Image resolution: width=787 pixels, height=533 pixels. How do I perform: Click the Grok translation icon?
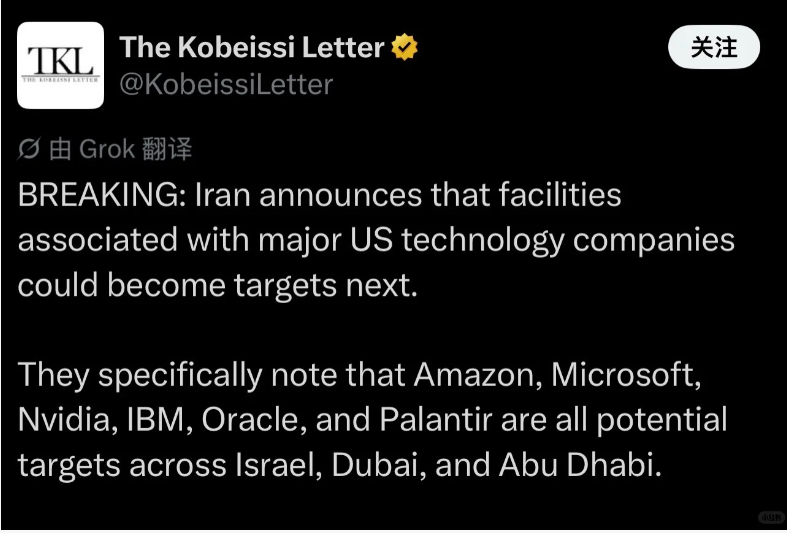click(x=30, y=150)
